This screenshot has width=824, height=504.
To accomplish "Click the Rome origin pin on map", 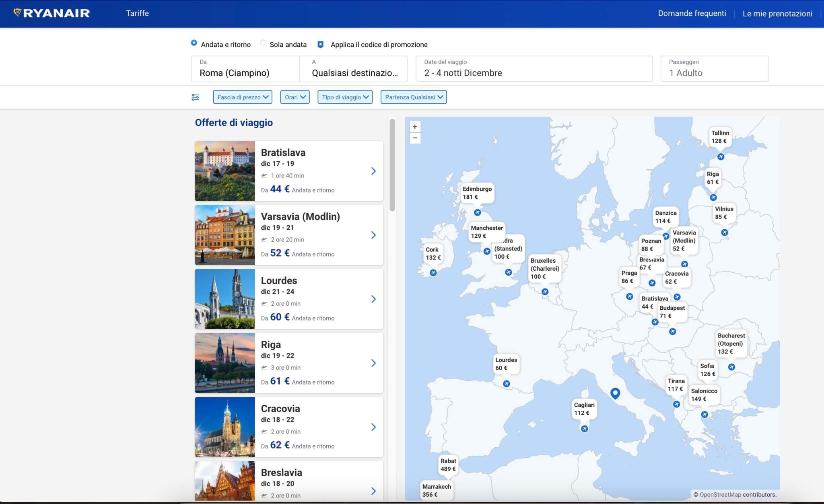I will click(x=615, y=393).
